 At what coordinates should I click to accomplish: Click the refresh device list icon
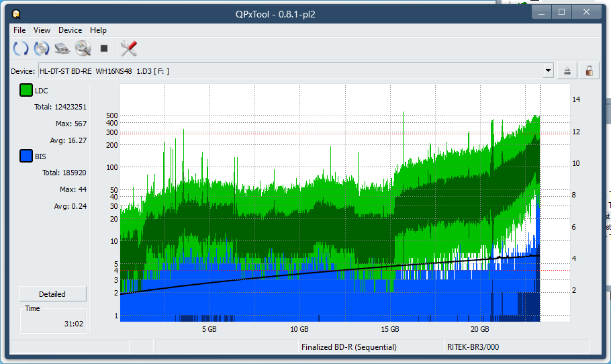pos(21,48)
